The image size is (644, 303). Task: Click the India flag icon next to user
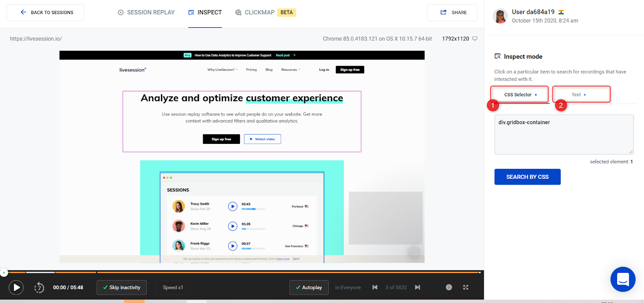561,12
